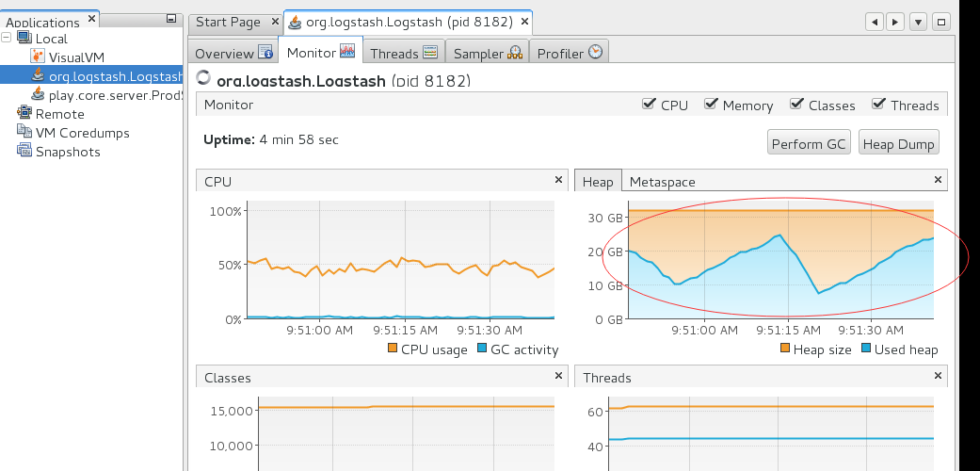Image resolution: width=980 pixels, height=471 pixels.
Task: Minimize the Applications panel
Action: [x=170, y=20]
